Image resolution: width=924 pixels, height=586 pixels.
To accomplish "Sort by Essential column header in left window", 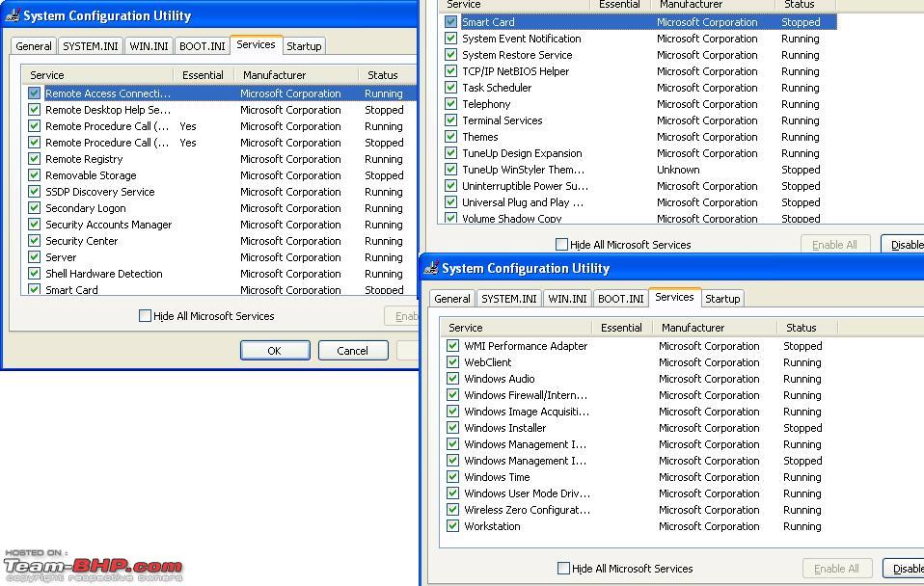I will [204, 75].
